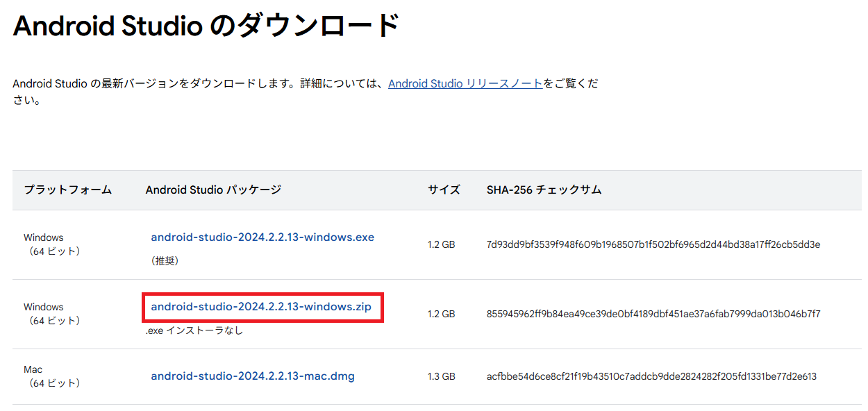Click the checksum starting with 7d93dd9bf
This screenshot has width=868, height=411.
coord(653,244)
